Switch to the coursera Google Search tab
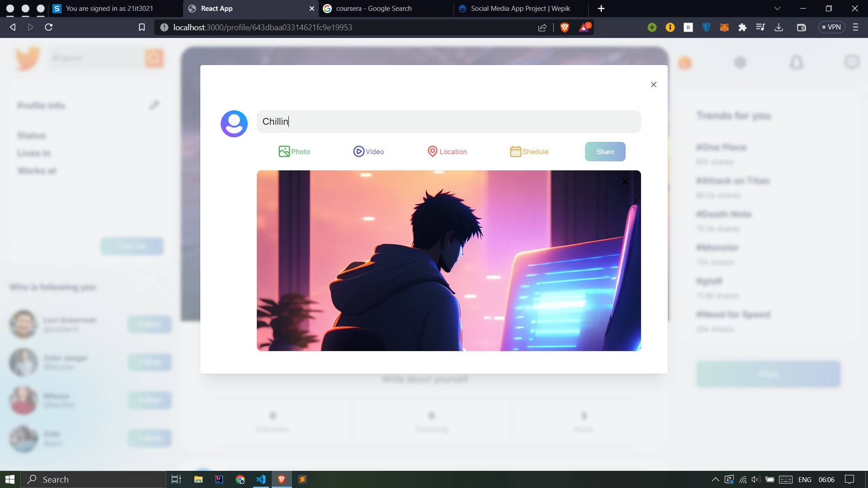The width and height of the screenshot is (868, 488). (386, 9)
